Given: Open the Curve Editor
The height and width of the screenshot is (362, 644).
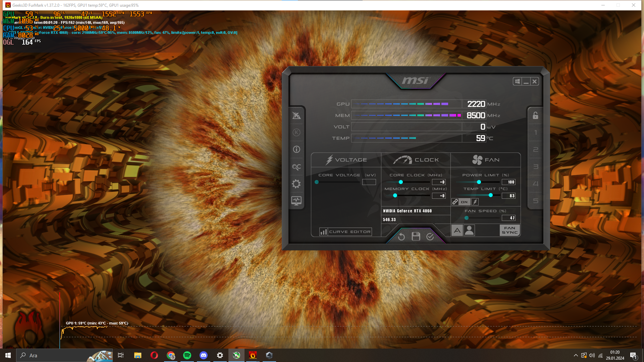Looking at the screenshot, I should 345,232.
